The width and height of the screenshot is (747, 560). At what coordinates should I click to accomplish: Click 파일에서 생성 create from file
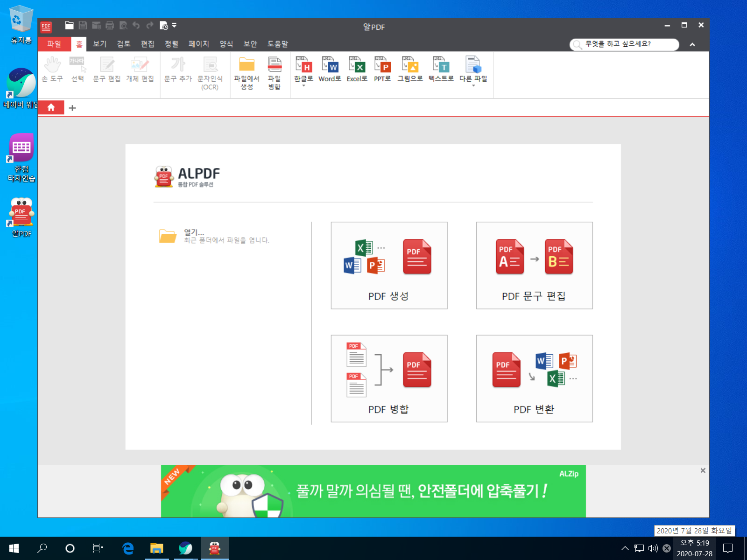(247, 73)
